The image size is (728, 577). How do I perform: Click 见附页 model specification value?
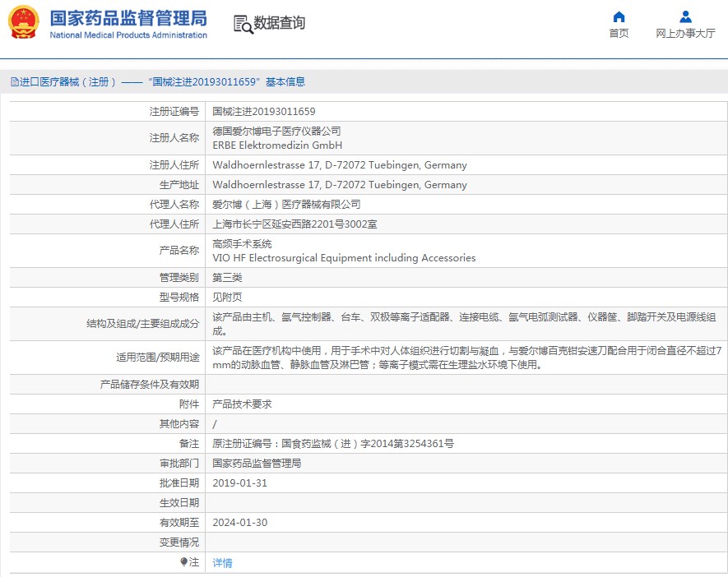[227, 298]
